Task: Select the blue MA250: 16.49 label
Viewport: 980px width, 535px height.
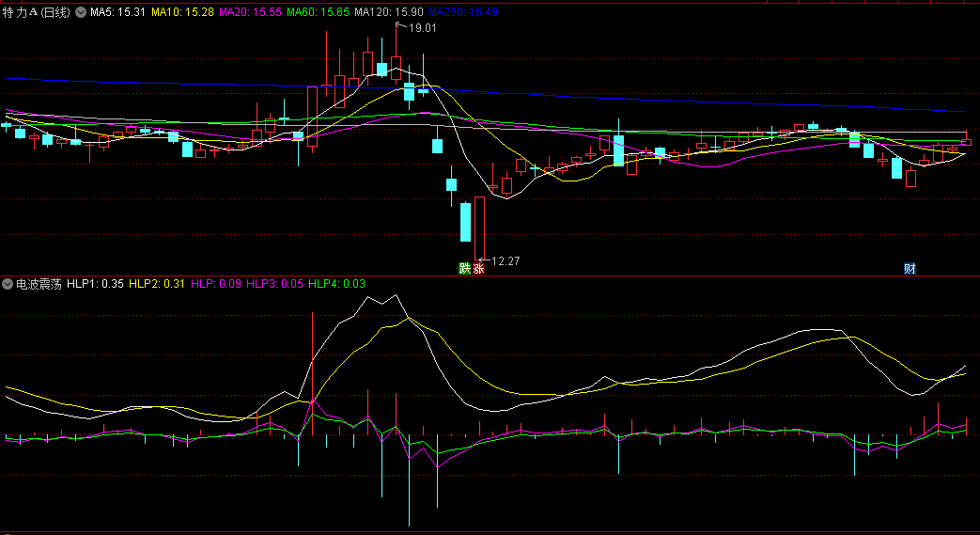Action: pos(463,12)
